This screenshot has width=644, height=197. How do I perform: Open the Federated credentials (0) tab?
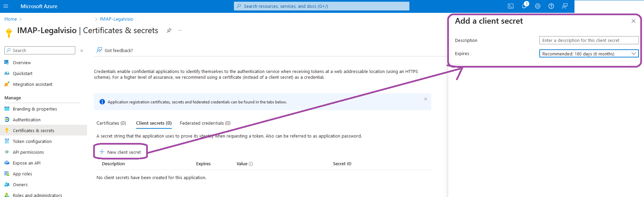click(205, 123)
